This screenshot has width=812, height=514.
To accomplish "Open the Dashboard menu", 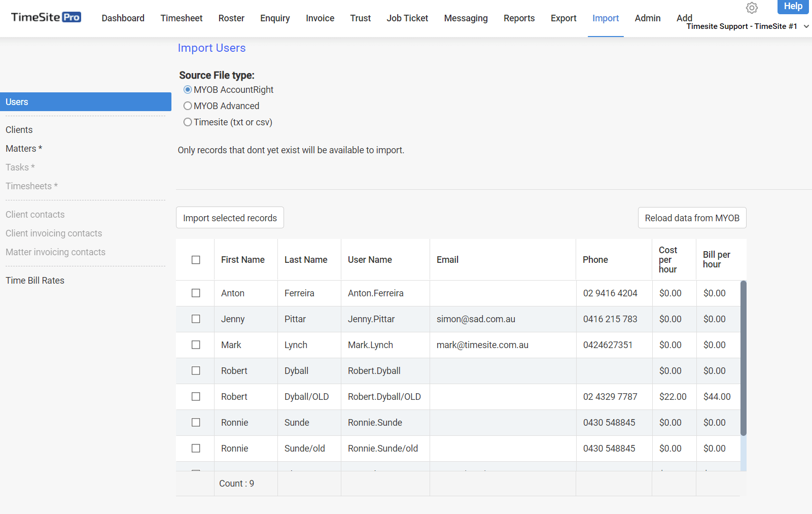I will pos(123,18).
